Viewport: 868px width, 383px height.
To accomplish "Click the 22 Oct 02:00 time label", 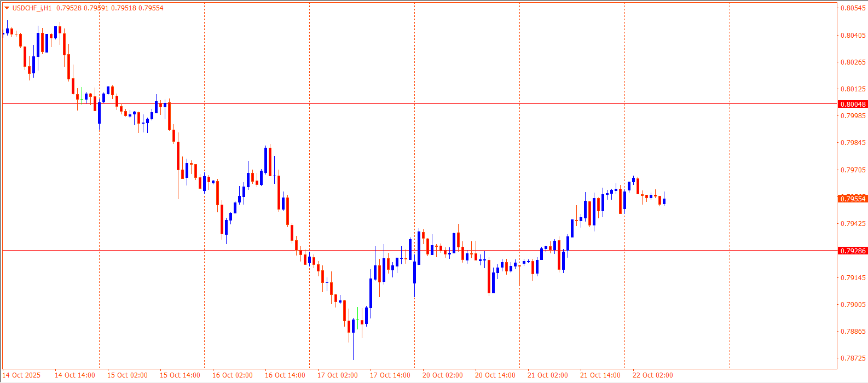I will [x=652, y=375].
